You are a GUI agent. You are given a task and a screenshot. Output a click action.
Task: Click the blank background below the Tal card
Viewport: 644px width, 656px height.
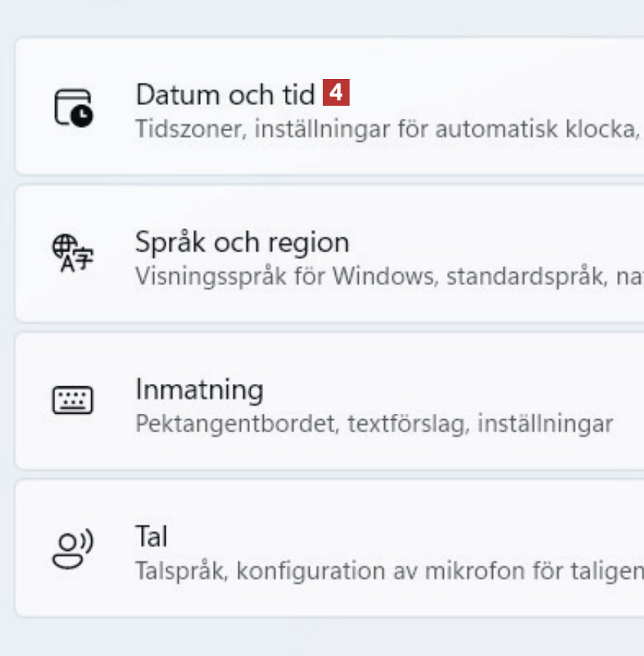click(322, 638)
